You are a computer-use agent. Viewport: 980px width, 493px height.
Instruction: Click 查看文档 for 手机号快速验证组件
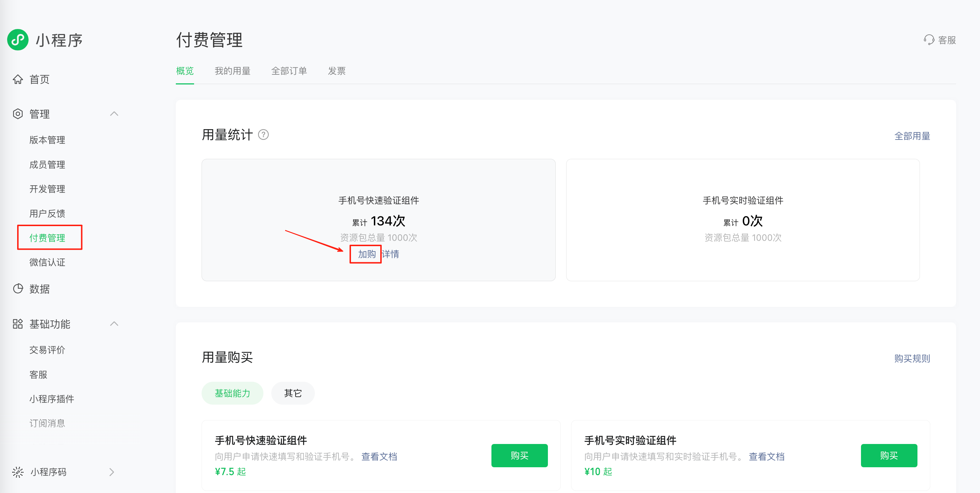coord(379,457)
